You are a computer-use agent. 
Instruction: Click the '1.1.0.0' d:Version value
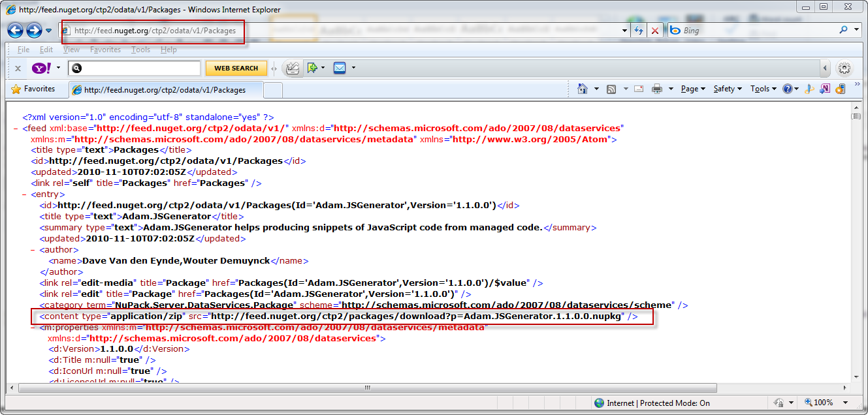click(116, 349)
